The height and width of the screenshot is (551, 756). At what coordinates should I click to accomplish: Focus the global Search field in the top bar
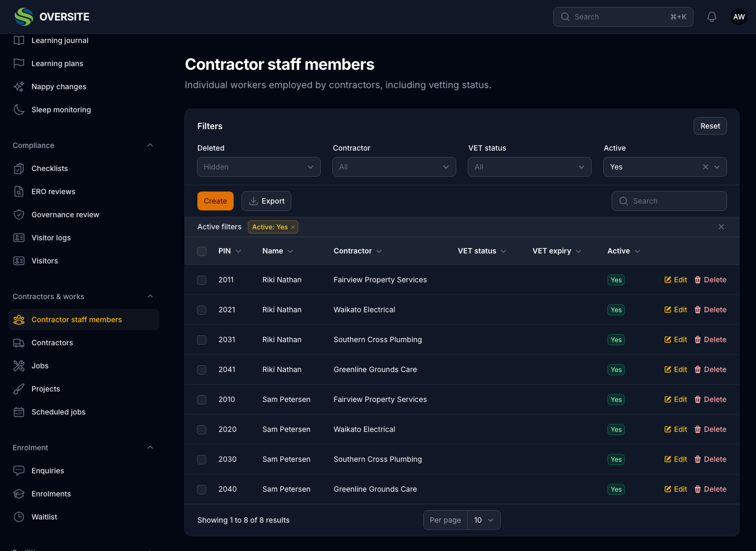click(x=623, y=17)
